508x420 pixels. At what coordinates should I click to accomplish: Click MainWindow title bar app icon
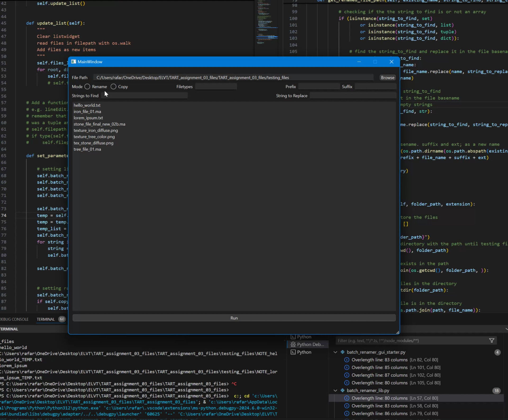pos(74,62)
